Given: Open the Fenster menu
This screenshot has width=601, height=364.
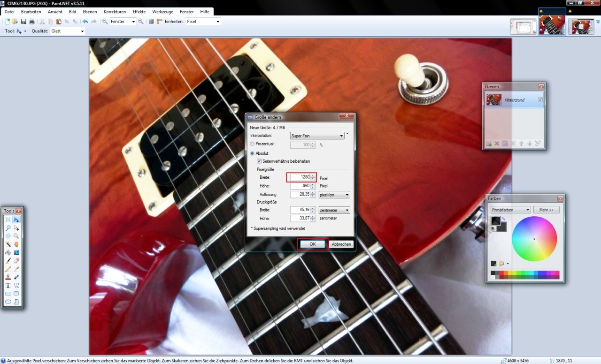Looking at the screenshot, I should pos(187,11).
